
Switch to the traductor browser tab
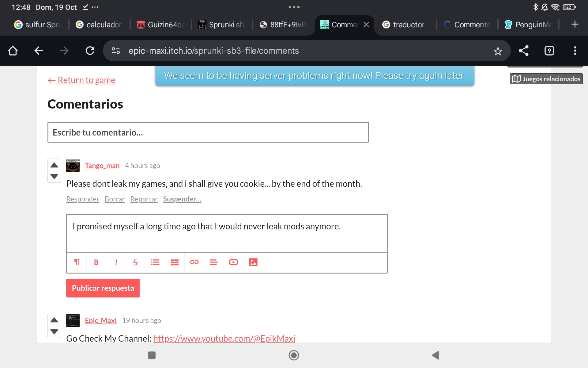[x=405, y=25]
